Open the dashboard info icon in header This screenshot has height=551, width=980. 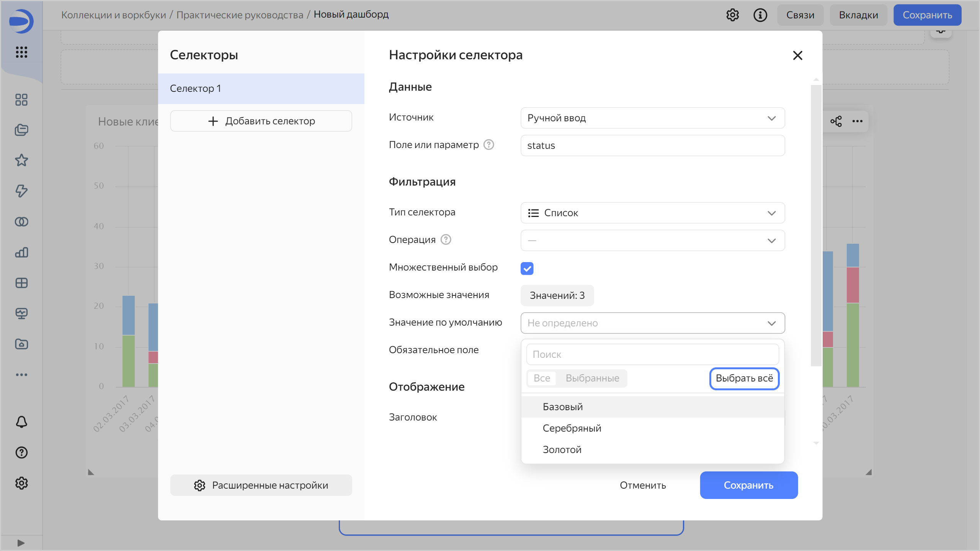click(x=760, y=15)
